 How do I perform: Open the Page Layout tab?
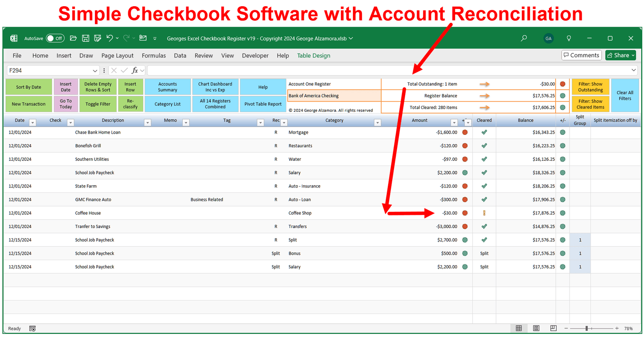point(118,56)
